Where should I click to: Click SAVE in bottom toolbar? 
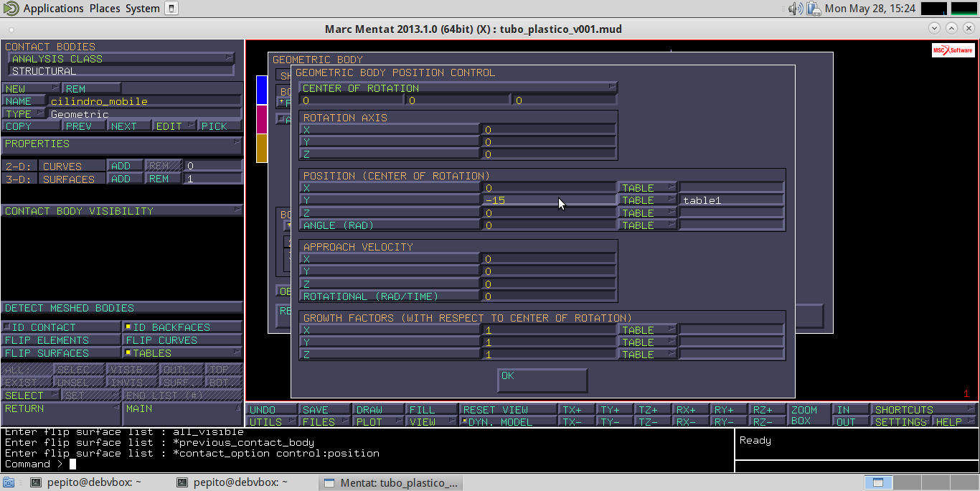pos(325,410)
